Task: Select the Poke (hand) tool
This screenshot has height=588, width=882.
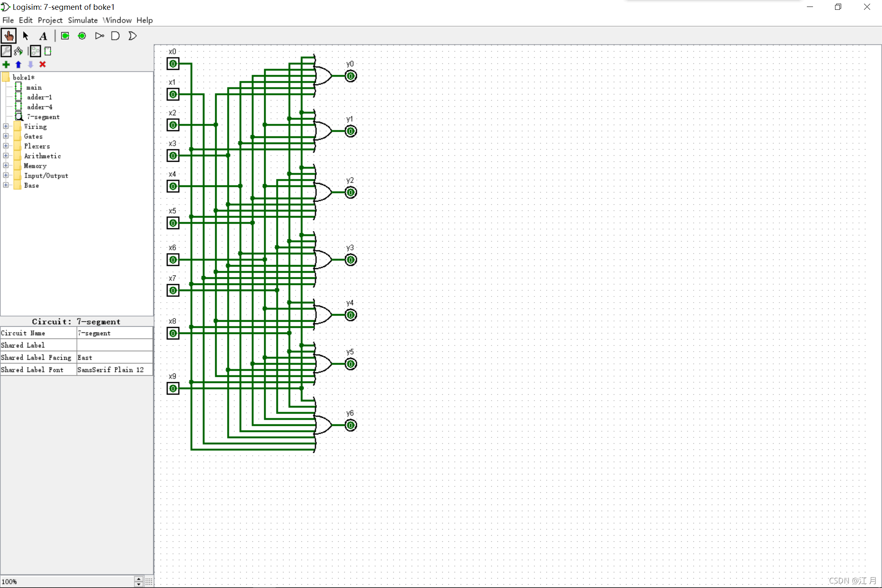Action: (x=9, y=36)
